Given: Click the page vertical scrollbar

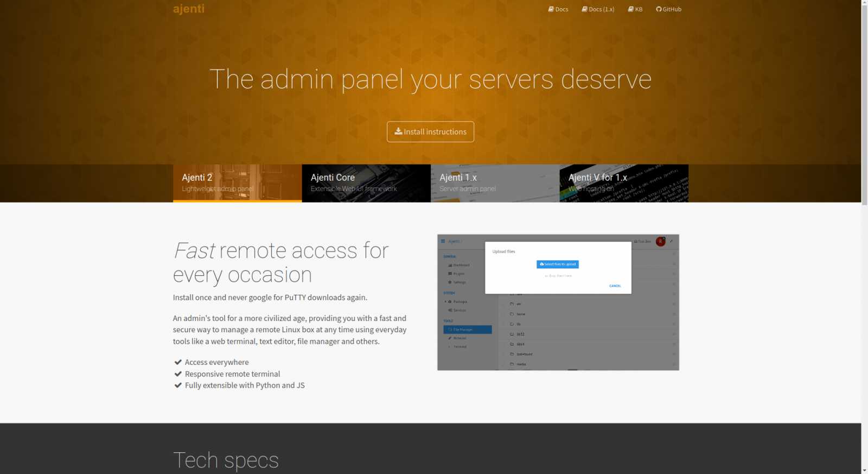Looking at the screenshot, I should [x=865, y=237].
